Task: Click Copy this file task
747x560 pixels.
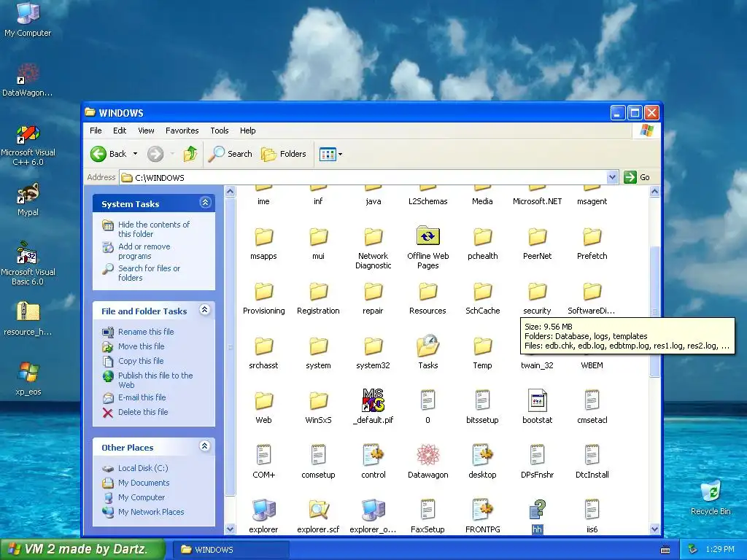Action: 141,361
